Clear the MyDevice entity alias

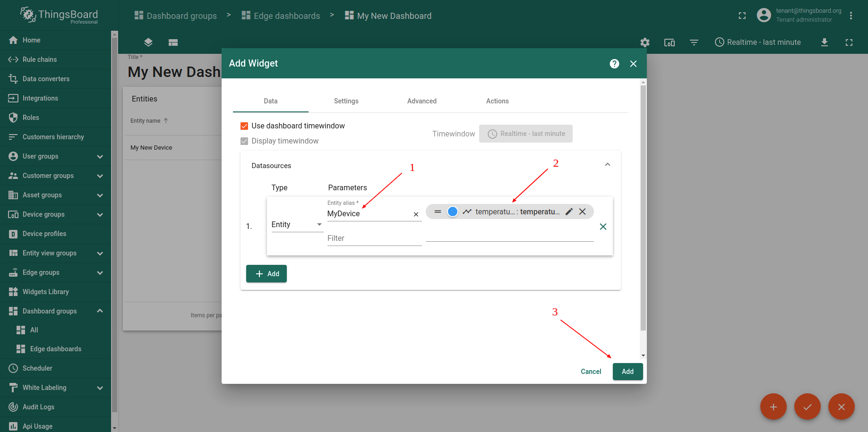click(x=416, y=214)
